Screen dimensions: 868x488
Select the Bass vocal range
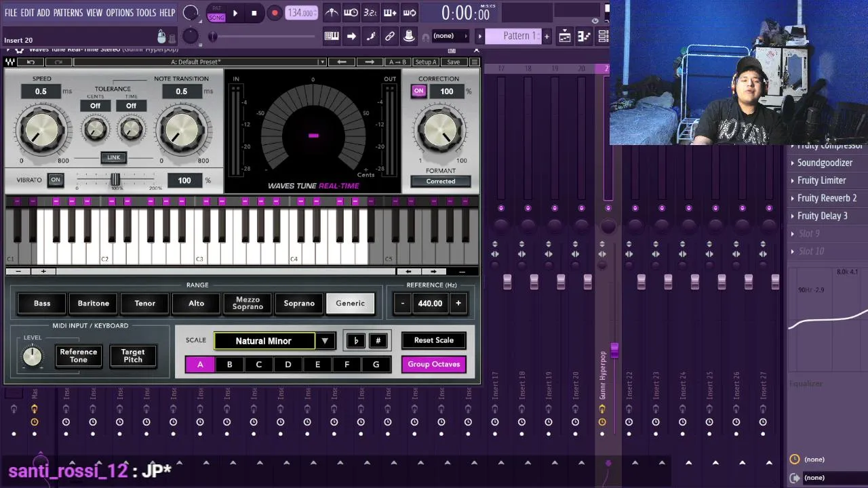42,303
